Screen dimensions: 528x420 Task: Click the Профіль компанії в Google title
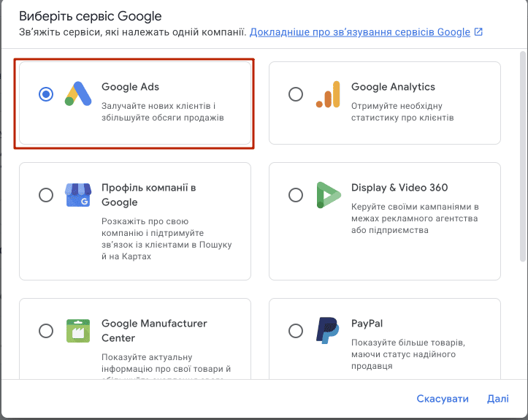tap(148, 195)
